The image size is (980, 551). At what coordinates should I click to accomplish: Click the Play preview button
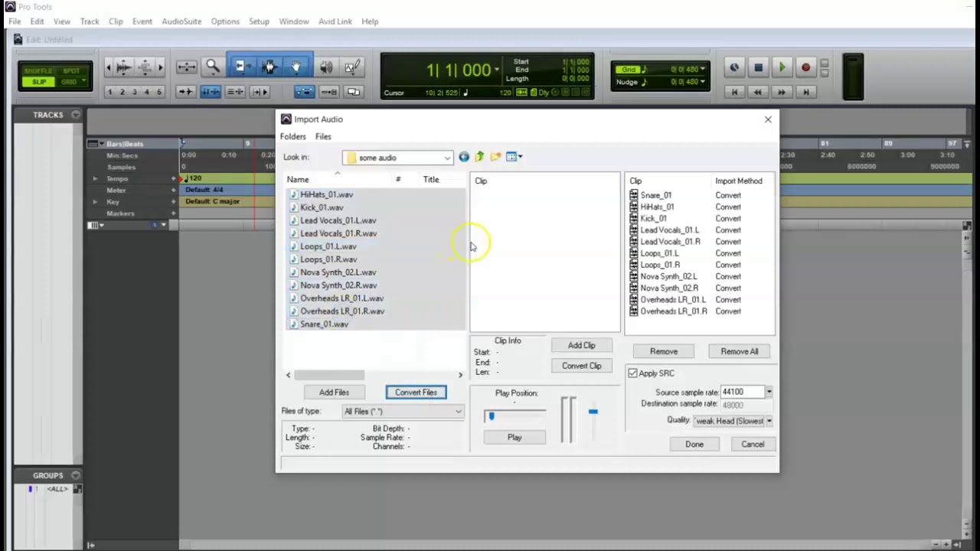coord(514,438)
